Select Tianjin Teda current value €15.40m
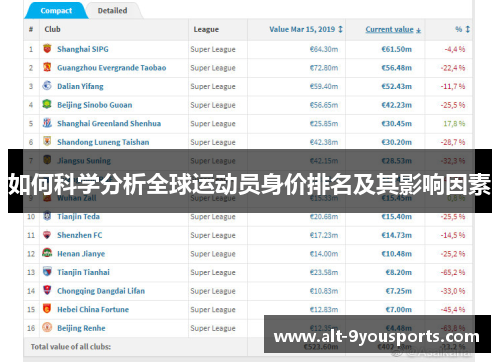This screenshot has width=500, height=362. click(397, 217)
